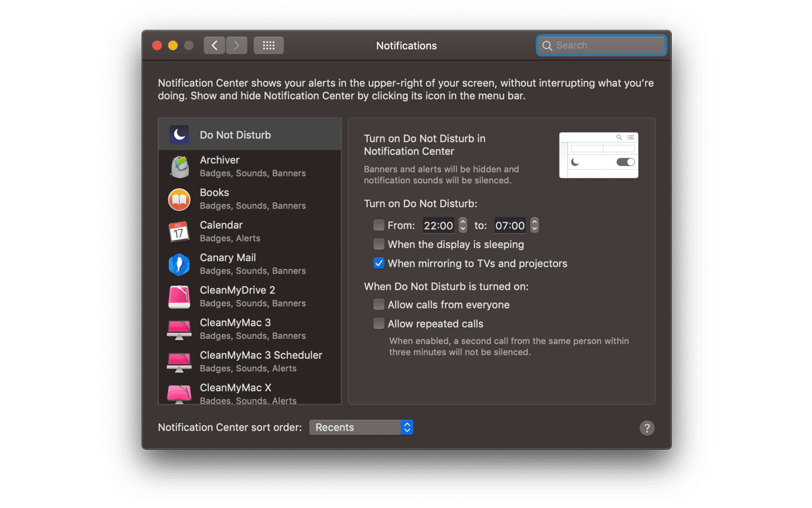Enable the From scheduled time checkbox
Image resolution: width=812 pixels, height=508 pixels.
tap(379, 225)
